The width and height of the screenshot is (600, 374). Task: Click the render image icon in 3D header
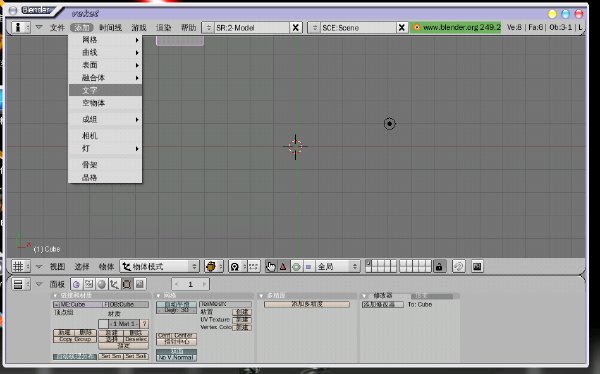pos(477,266)
